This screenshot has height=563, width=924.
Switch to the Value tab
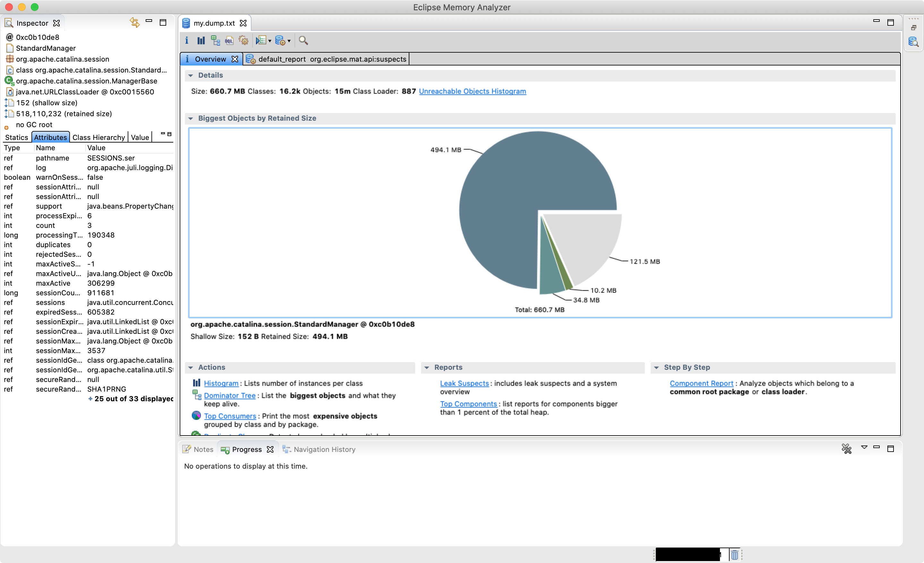pos(140,137)
